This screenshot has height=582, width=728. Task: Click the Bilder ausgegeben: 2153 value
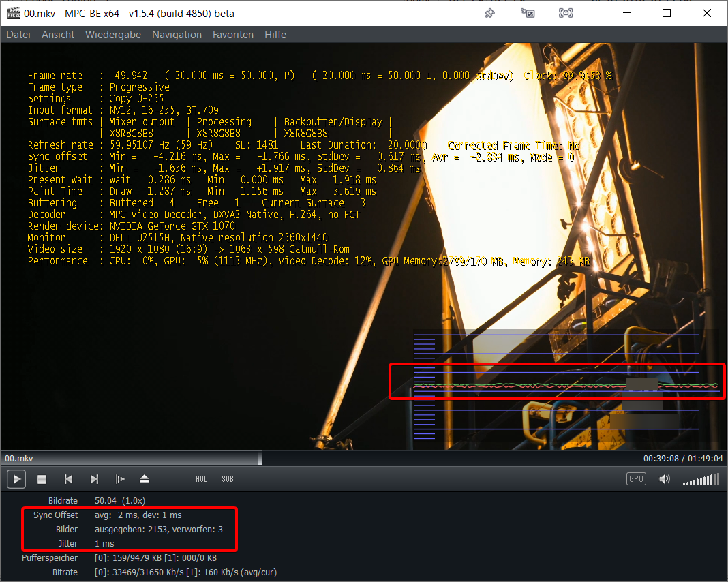click(x=159, y=530)
